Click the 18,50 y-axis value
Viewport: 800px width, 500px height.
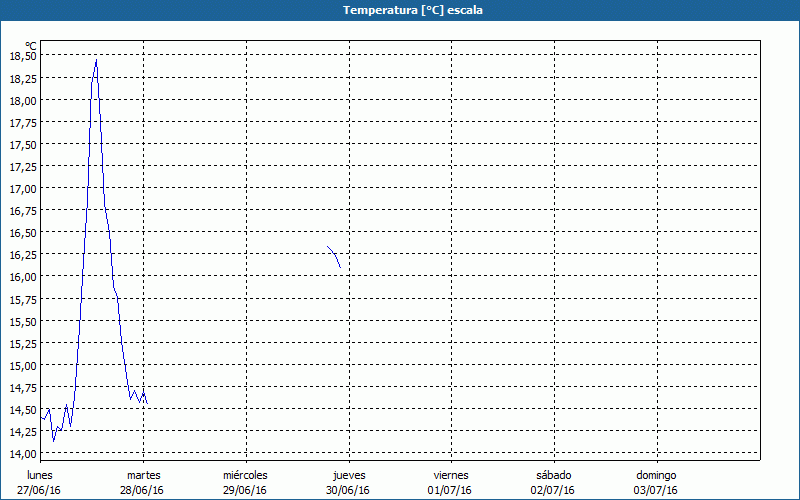point(23,56)
